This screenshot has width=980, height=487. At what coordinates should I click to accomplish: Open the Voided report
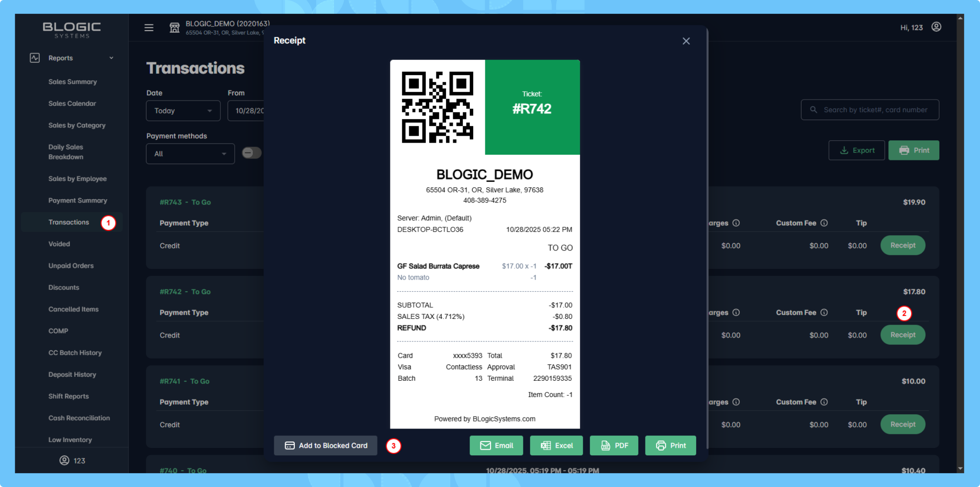click(x=59, y=244)
